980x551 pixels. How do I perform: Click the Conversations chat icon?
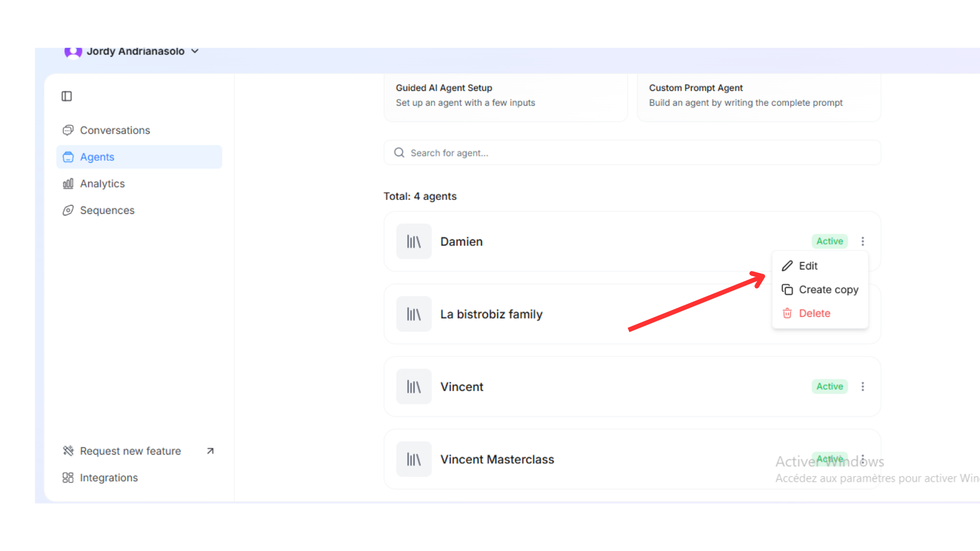click(68, 131)
